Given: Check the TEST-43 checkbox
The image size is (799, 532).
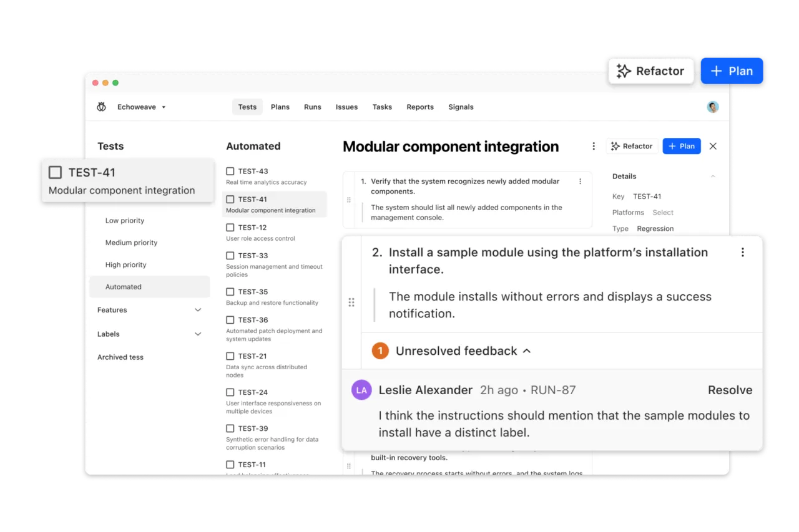Looking at the screenshot, I should pos(230,171).
